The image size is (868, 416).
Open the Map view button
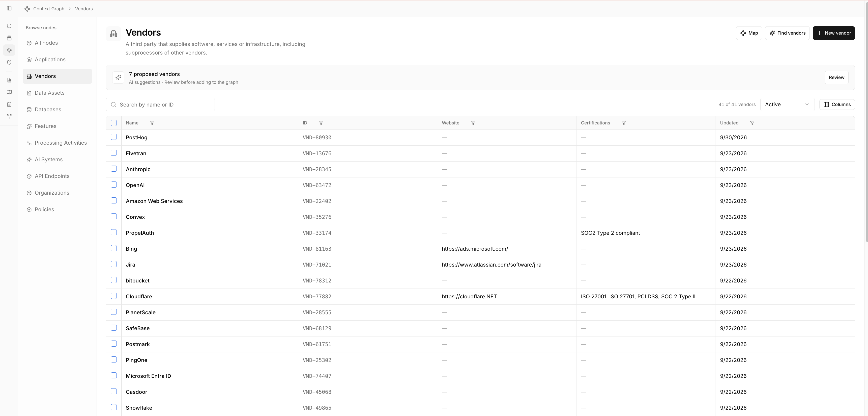(749, 33)
